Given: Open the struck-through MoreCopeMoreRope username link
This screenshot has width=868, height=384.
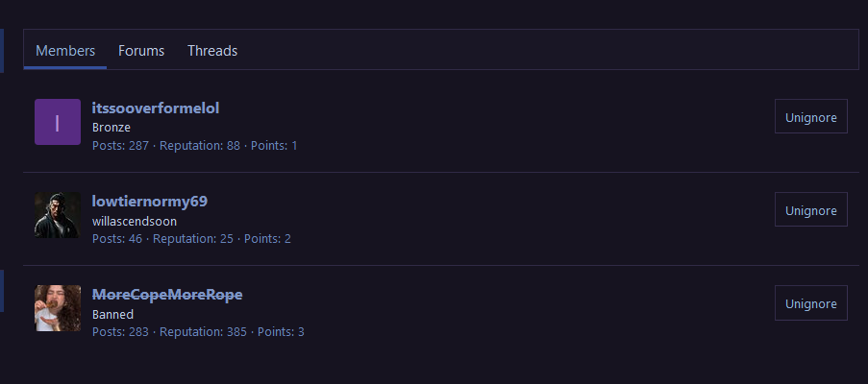Looking at the screenshot, I should [167, 294].
